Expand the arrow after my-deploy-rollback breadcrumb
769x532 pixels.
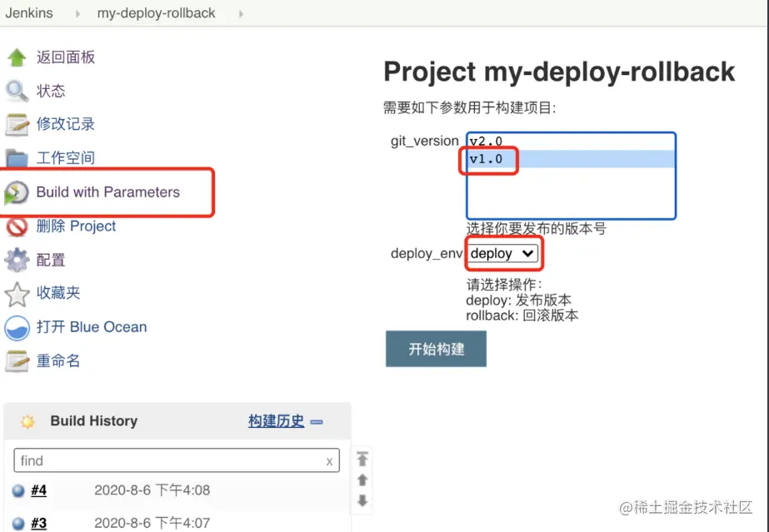tap(241, 13)
